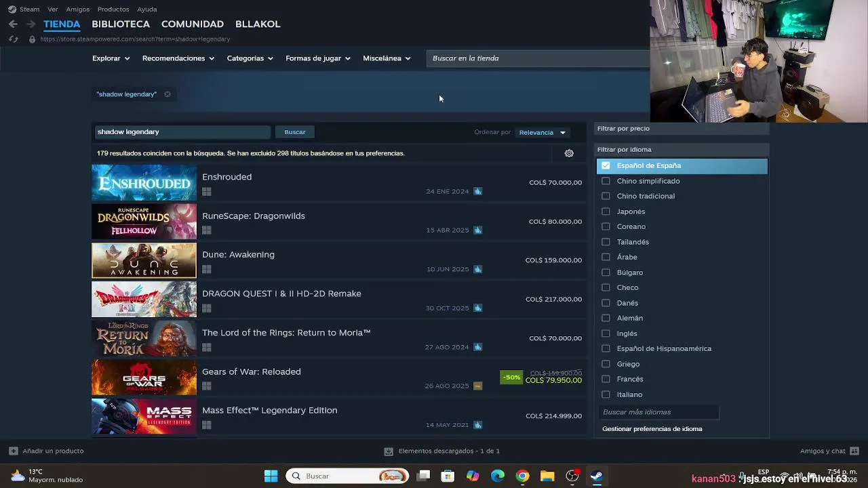Click the Mass Effect Legendary Edition thumbnail

tap(144, 416)
